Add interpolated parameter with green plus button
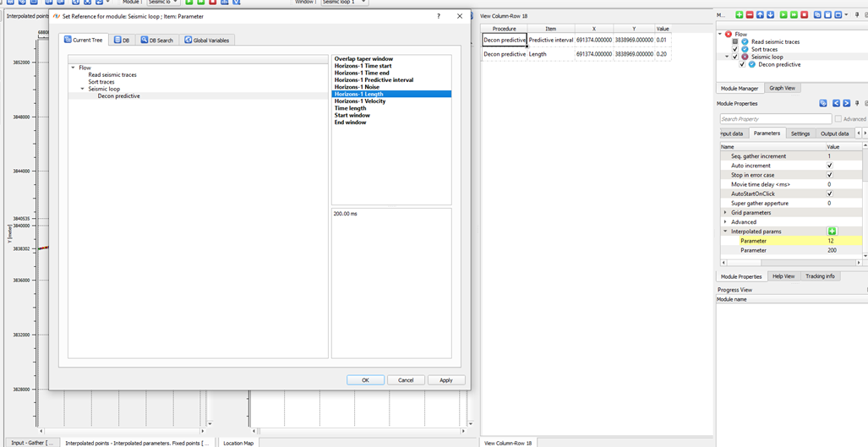This screenshot has height=447, width=868. coord(831,232)
